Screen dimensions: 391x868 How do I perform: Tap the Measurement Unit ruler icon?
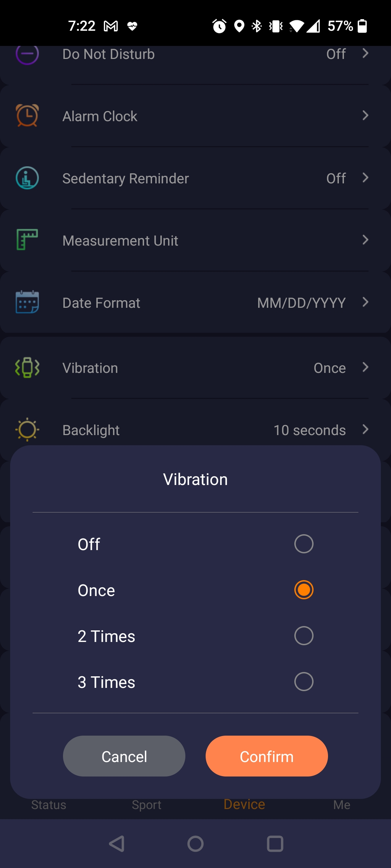(x=27, y=240)
